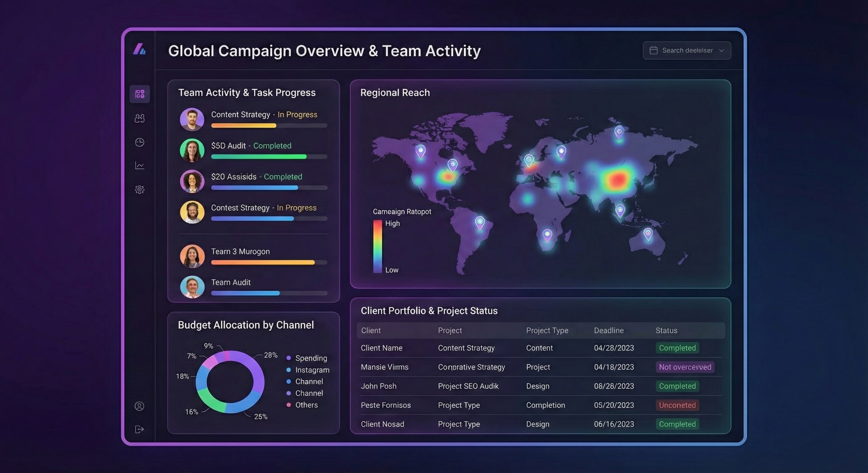Select the team members icon in the sidebar
The image size is (868, 473).
point(140,119)
